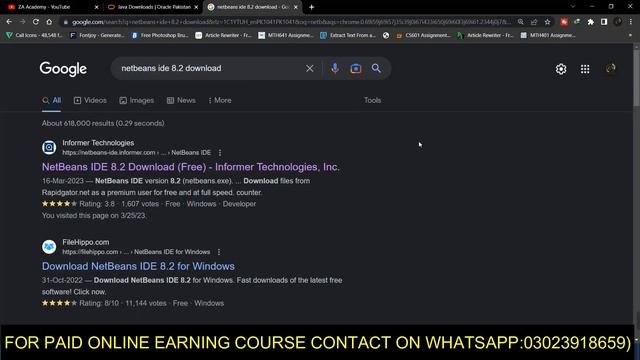
Task: Open the Fontjoy - Generate bookmark
Action: pos(97,36)
